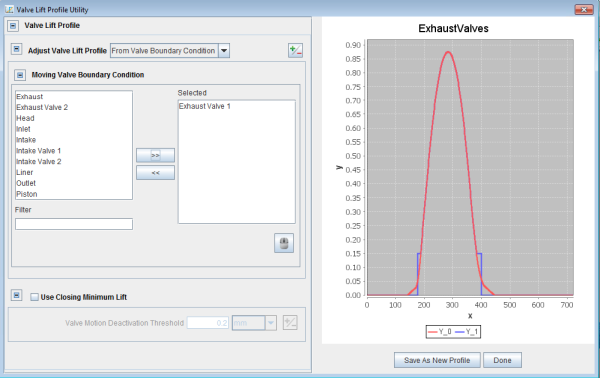Collapse the Valve Lift Profile section
This screenshot has width=600, height=378.
coord(13,26)
